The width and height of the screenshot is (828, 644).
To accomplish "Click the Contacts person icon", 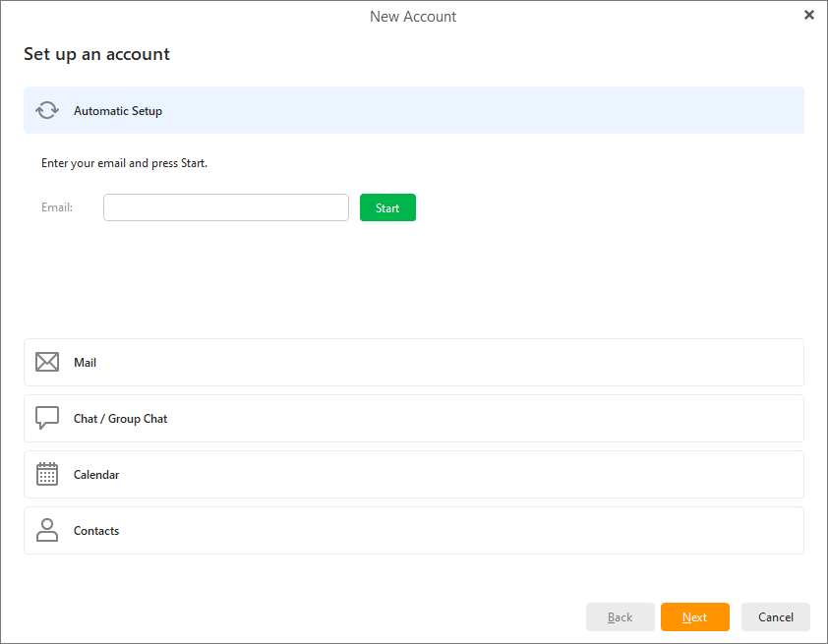I will (47, 531).
